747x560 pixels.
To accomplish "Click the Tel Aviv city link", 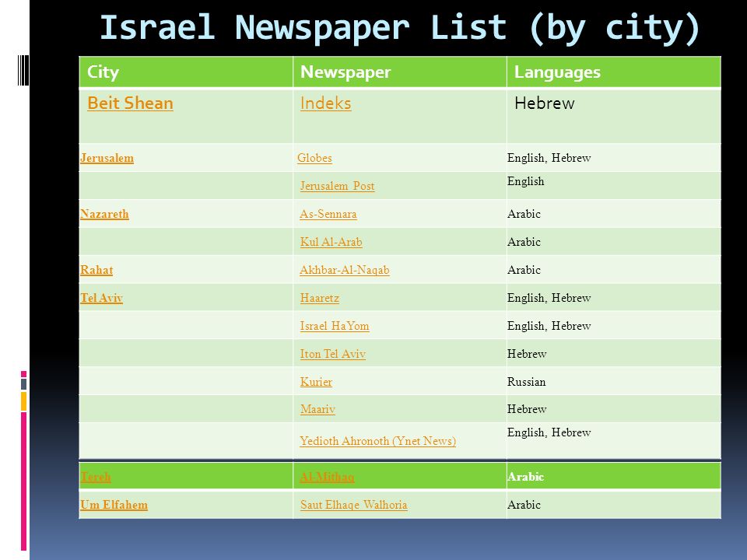I will coord(101,298).
